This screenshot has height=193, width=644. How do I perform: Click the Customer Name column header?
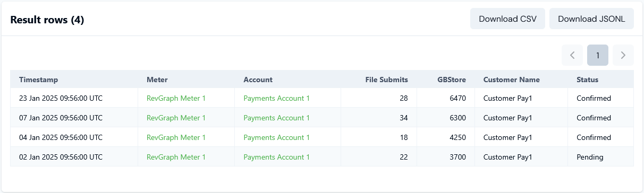pos(511,80)
